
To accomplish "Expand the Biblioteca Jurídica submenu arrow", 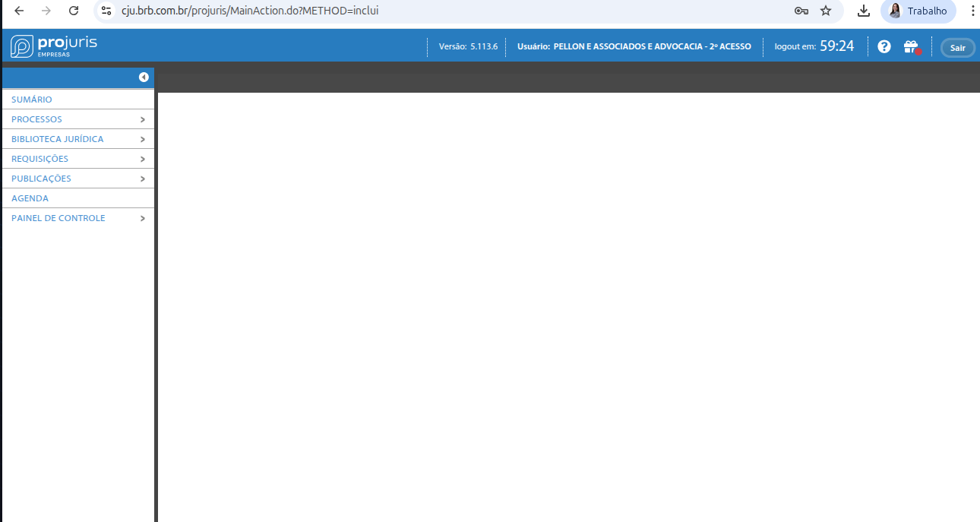I will coord(142,139).
